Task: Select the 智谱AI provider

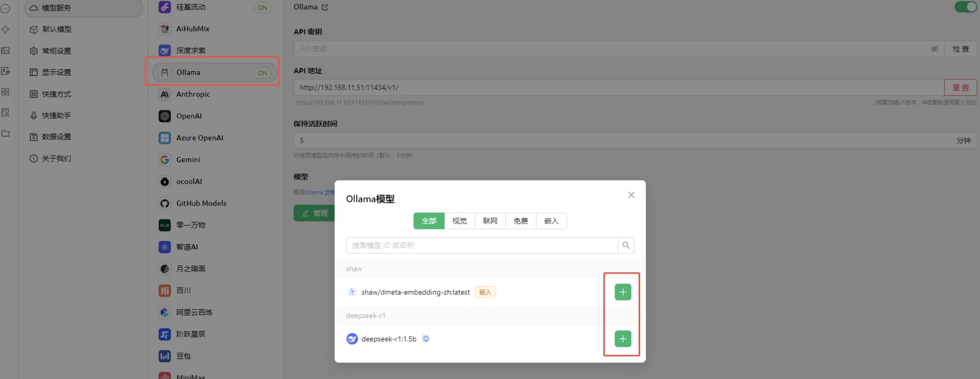Action: pos(215,247)
